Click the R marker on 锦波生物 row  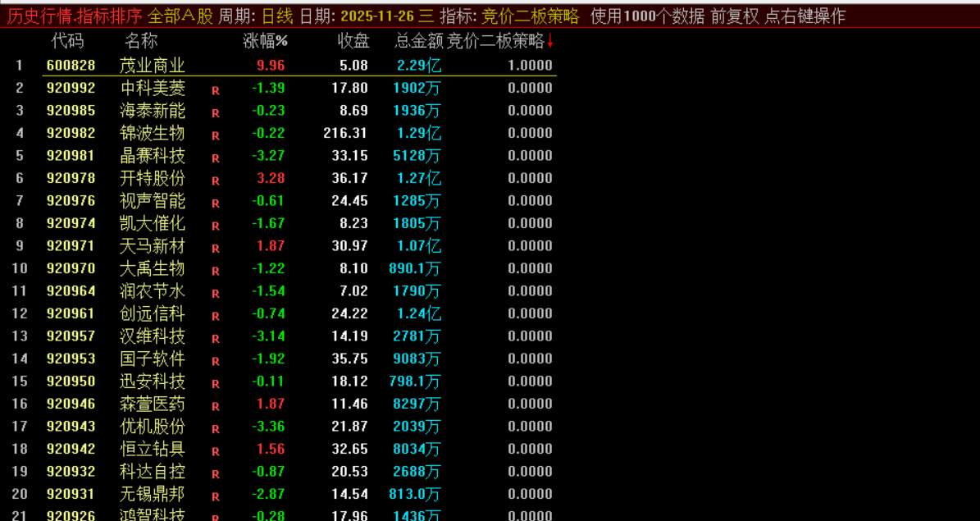[216, 135]
